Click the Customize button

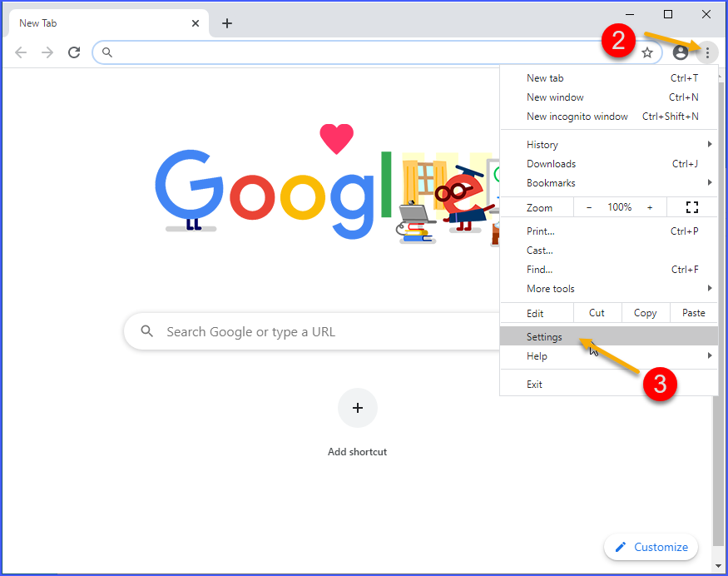click(x=651, y=547)
